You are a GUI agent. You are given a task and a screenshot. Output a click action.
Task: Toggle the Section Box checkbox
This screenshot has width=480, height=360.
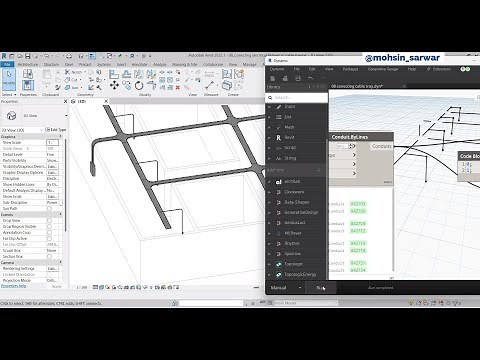49,257
